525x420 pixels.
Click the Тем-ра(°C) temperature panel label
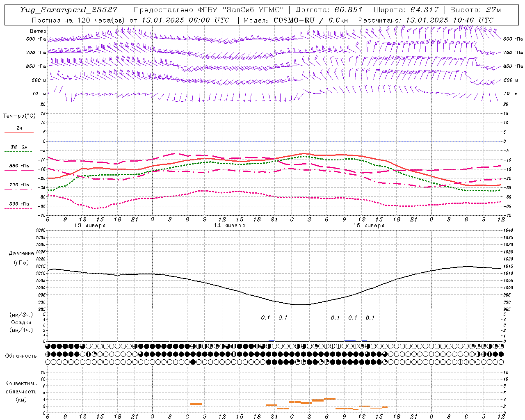pyautogui.click(x=19, y=116)
